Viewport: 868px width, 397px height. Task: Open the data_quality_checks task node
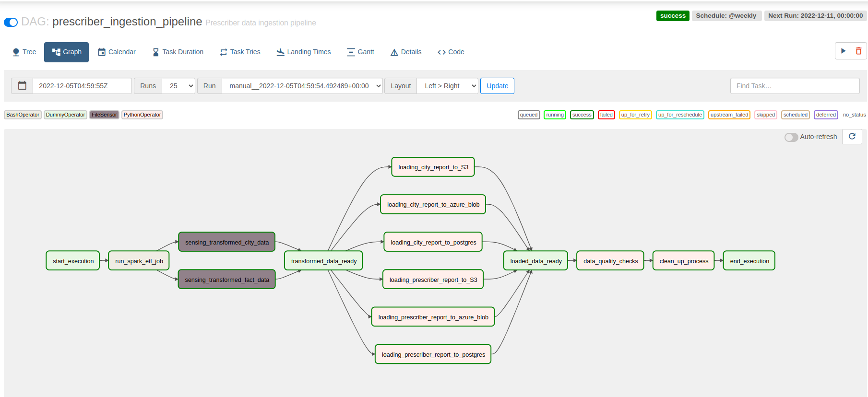tap(610, 261)
